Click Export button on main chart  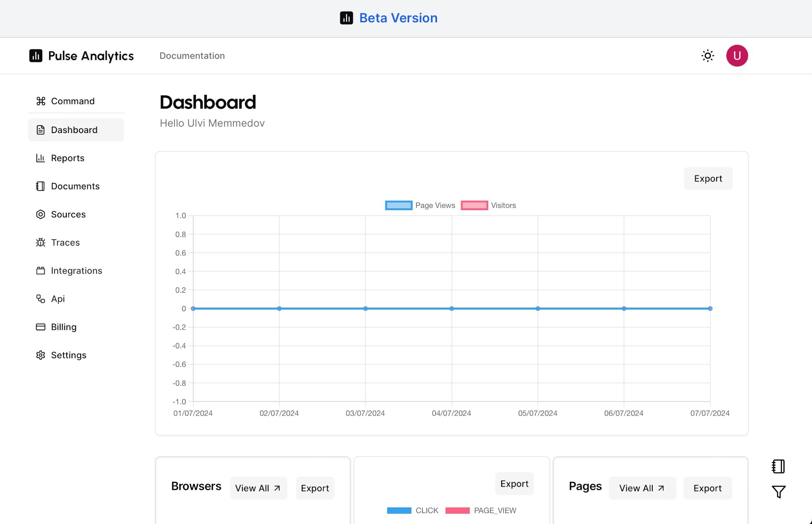coord(708,178)
